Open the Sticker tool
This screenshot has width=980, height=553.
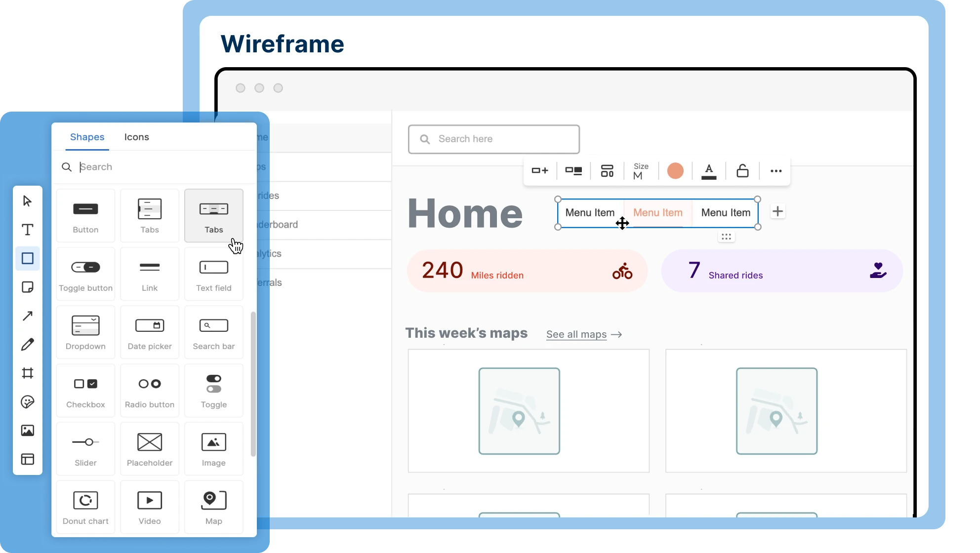point(28,402)
